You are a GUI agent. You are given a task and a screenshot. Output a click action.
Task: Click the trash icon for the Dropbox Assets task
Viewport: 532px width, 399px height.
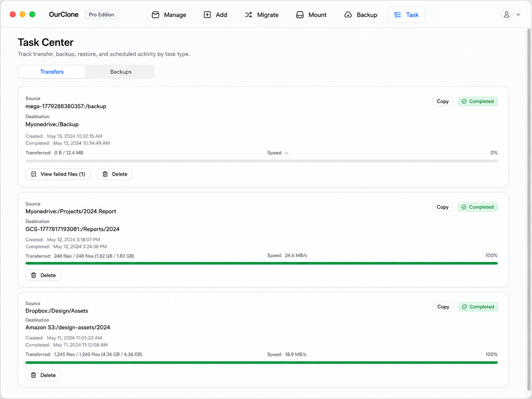33,375
